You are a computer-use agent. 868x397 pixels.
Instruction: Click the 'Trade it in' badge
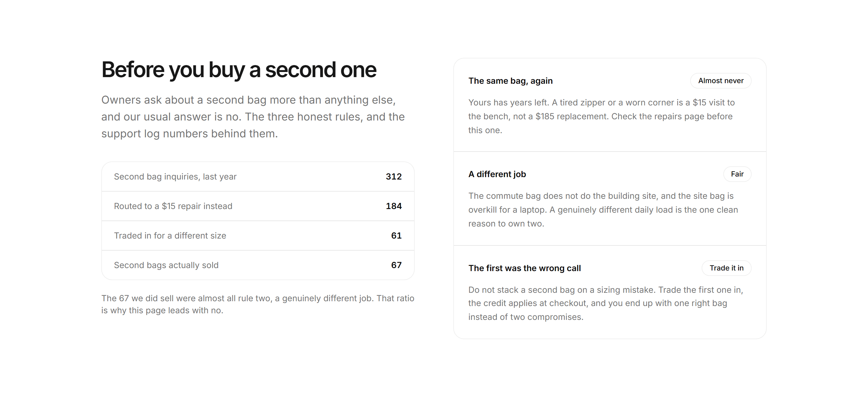coord(726,268)
